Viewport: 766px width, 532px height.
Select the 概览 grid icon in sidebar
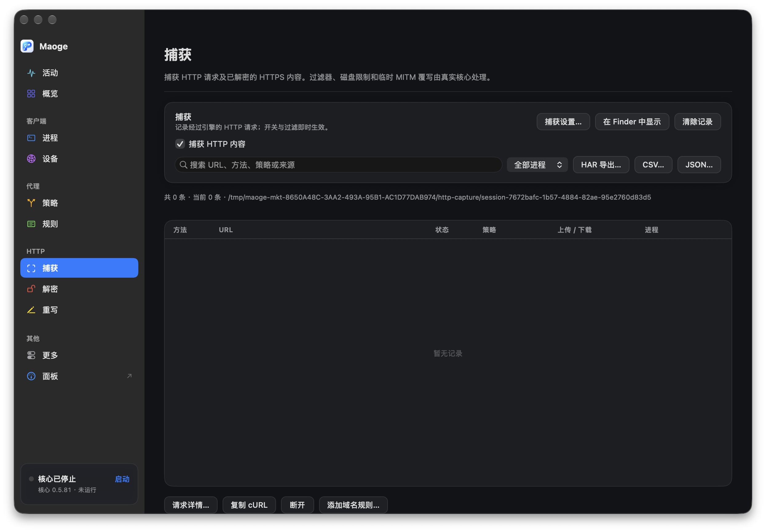[x=31, y=94]
